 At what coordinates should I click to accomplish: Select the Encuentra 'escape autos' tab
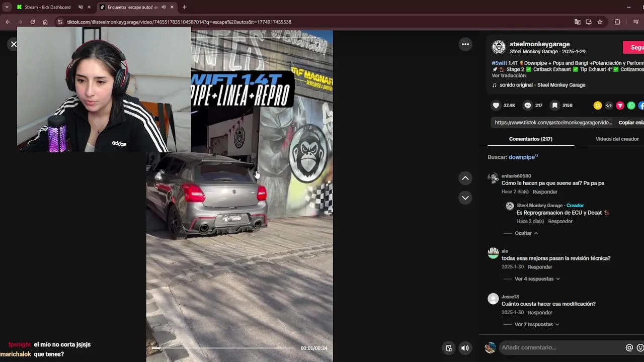tap(133, 7)
